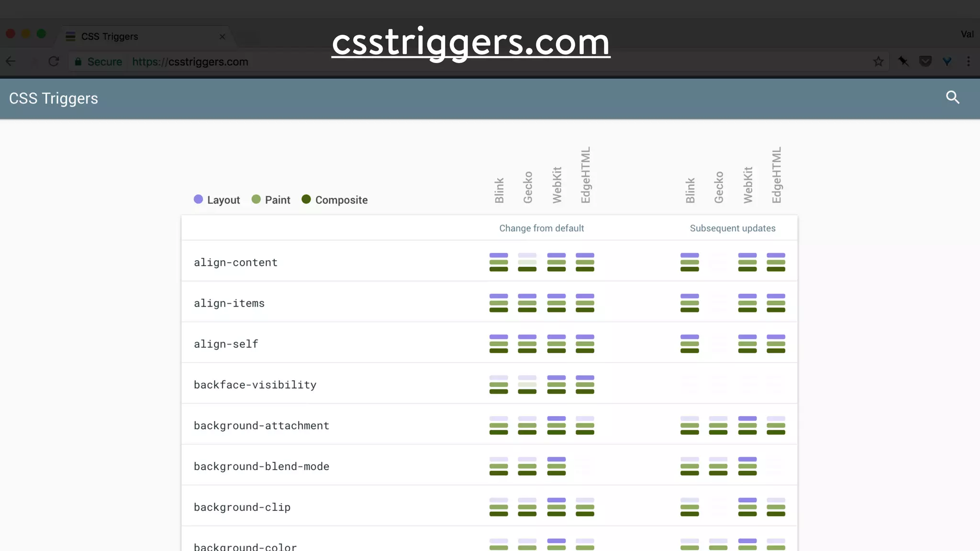Image resolution: width=980 pixels, height=551 pixels.
Task: Open the align-content property row
Action: pyautogui.click(x=489, y=261)
